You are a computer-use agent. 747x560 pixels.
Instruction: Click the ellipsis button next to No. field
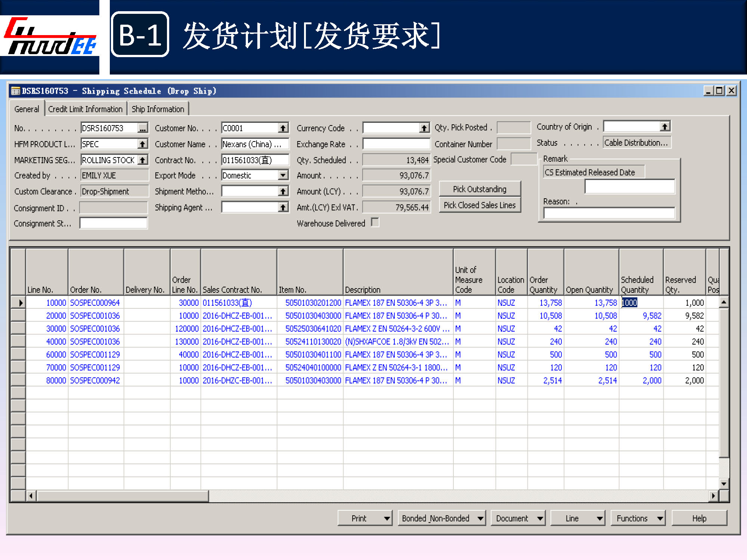[142, 128]
